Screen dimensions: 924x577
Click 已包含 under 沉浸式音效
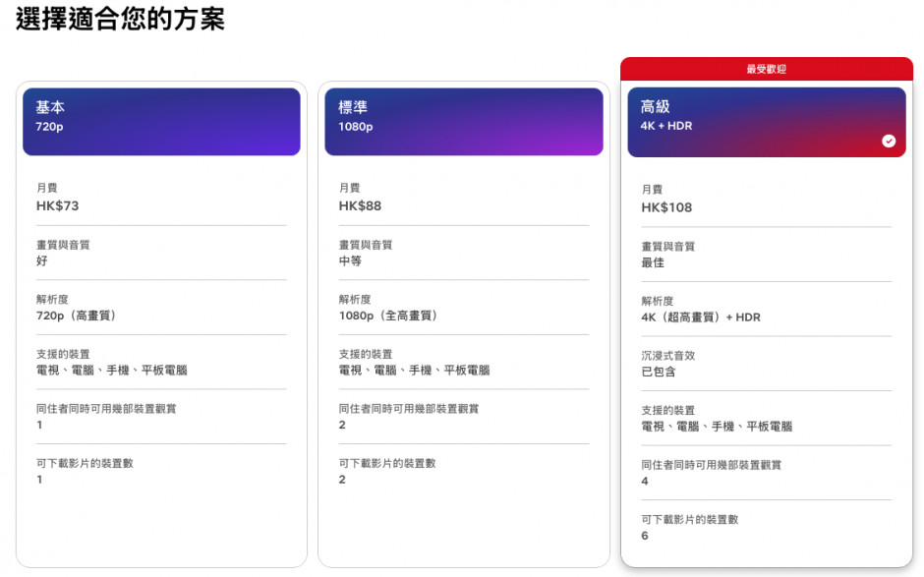(659, 372)
